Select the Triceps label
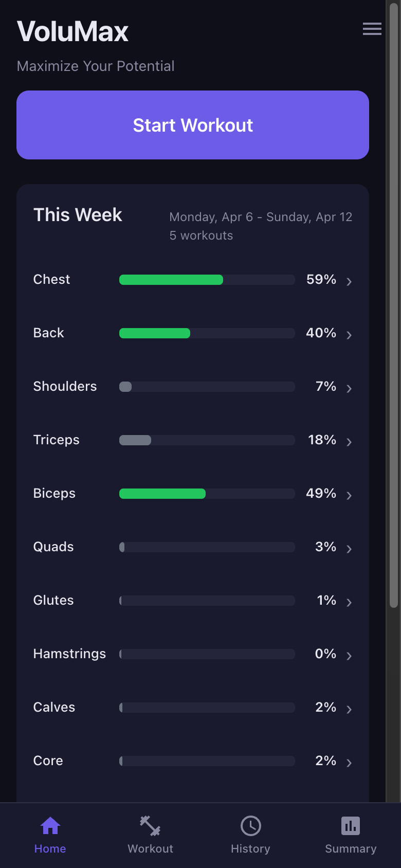The height and width of the screenshot is (868, 401). tap(56, 440)
